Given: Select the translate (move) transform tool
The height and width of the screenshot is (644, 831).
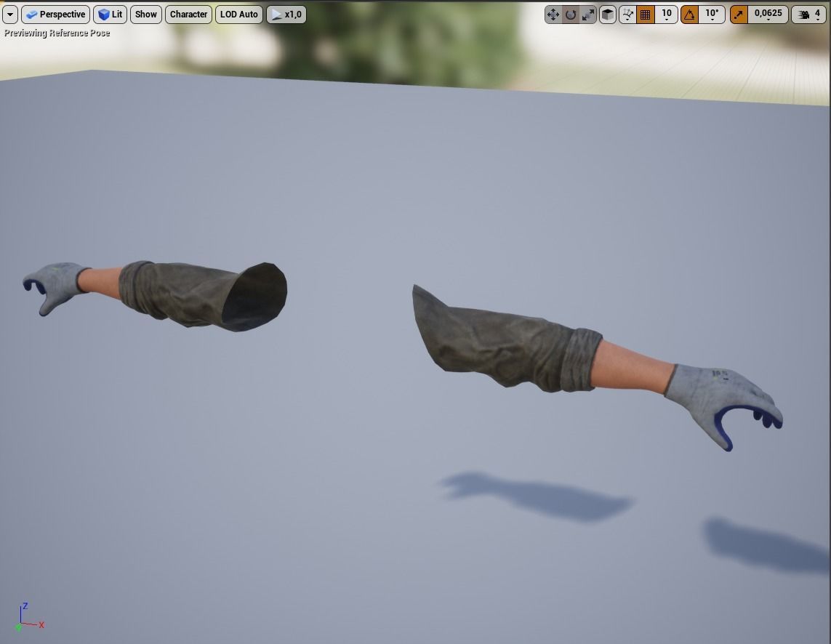Looking at the screenshot, I should click(x=553, y=15).
